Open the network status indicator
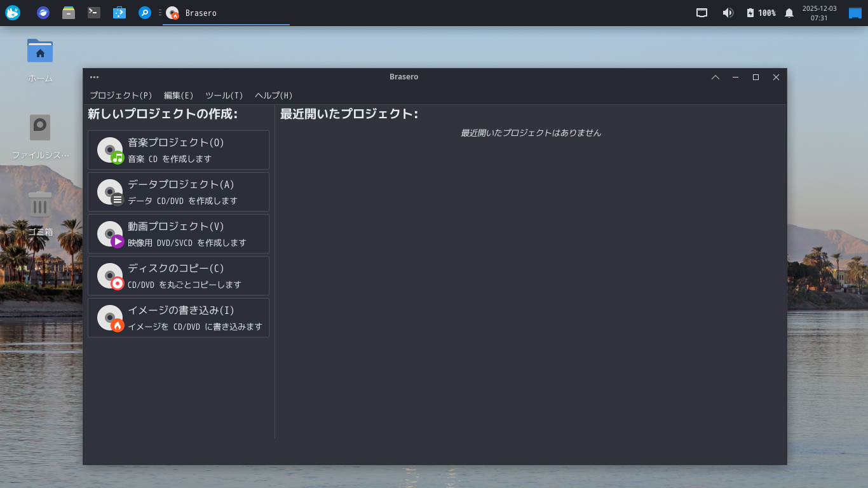 (702, 13)
